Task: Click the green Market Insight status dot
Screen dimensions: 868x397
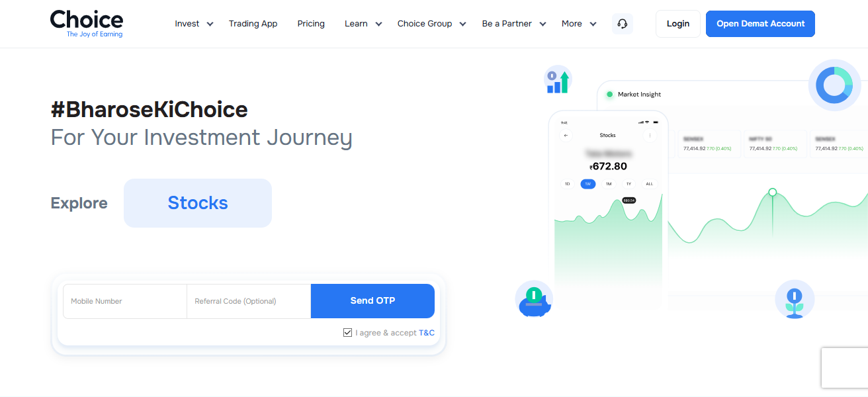Action: coord(609,95)
